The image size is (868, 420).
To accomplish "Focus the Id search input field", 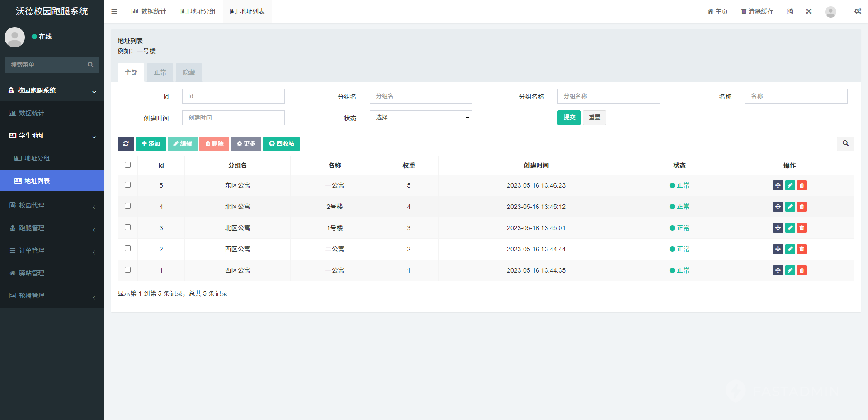I will [233, 96].
